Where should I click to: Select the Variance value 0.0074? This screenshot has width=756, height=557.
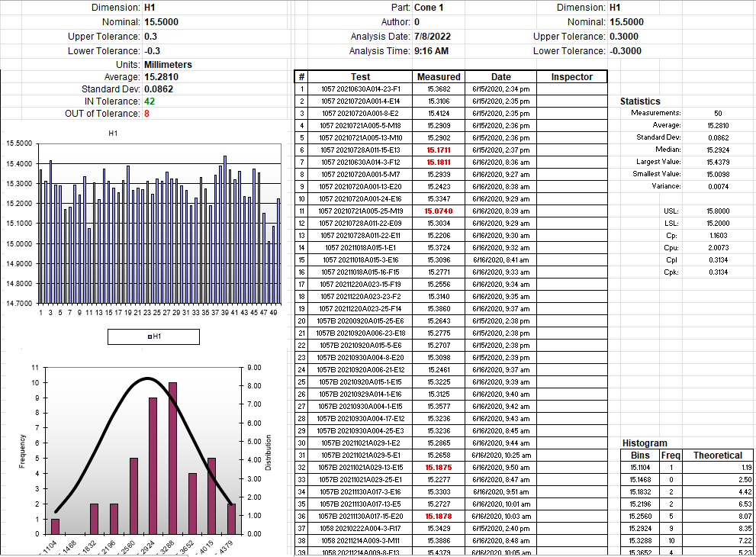(x=718, y=187)
